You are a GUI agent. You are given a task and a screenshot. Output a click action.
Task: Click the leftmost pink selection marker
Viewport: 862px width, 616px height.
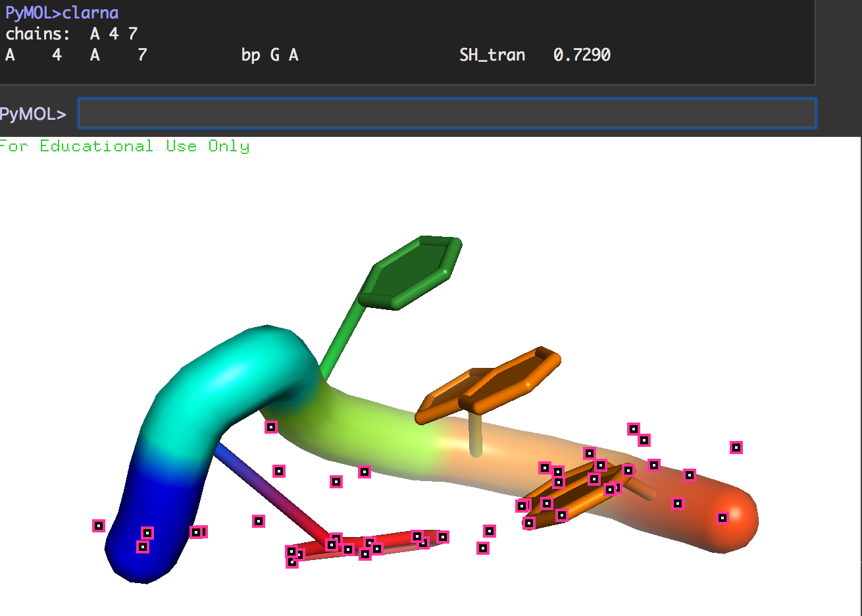coord(99,526)
